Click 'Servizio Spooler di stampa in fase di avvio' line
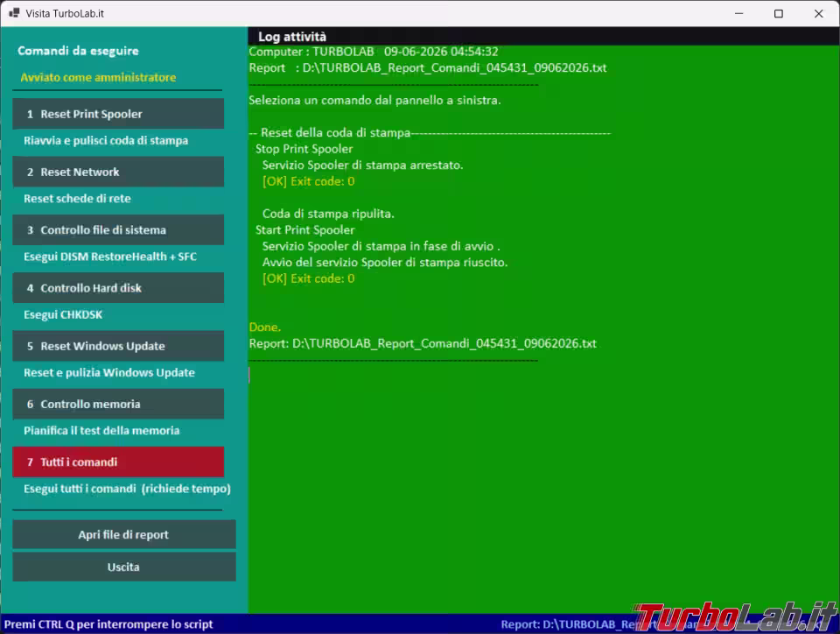Screen dimensions: 840x634 381,246
